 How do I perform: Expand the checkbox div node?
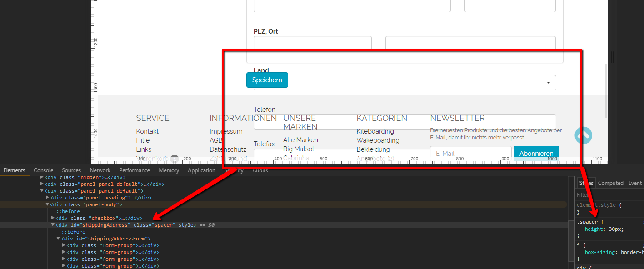[x=53, y=218]
